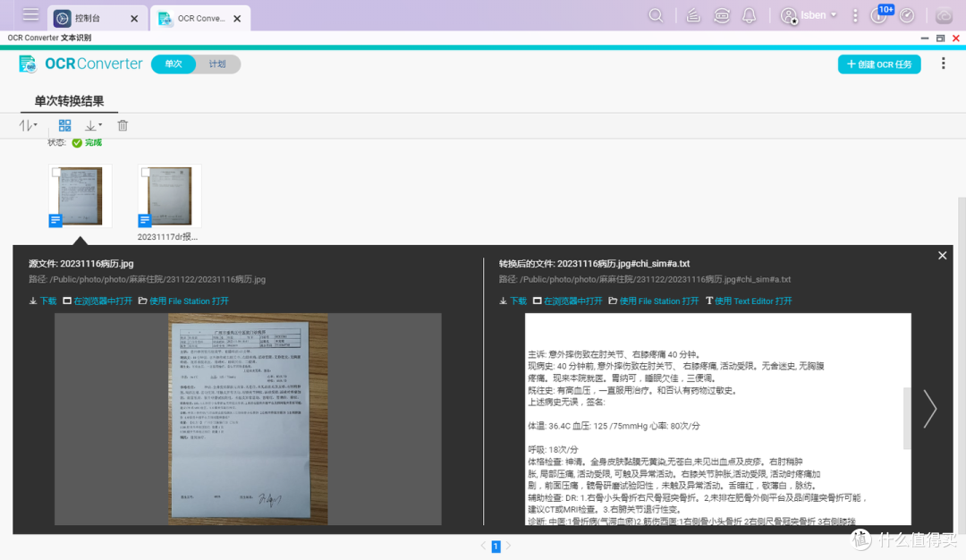Download the converted txt file
The width and height of the screenshot is (966, 560).
(x=513, y=301)
